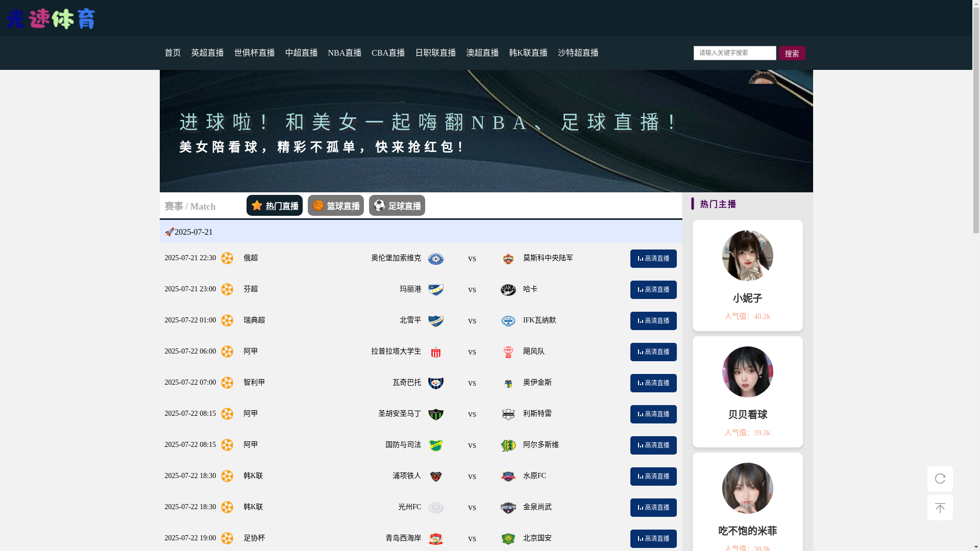Viewport: 980px width, 551px height.
Task: Click 浦项铁人 team badge
Action: click(436, 477)
